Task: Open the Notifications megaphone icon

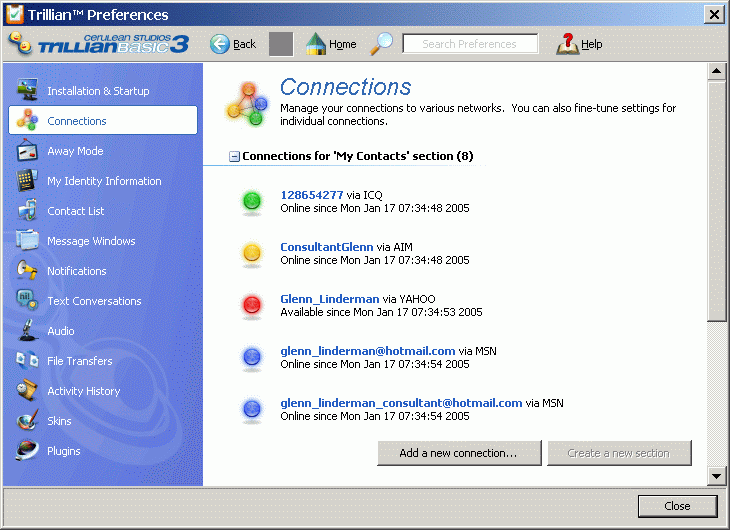Action: (x=27, y=271)
